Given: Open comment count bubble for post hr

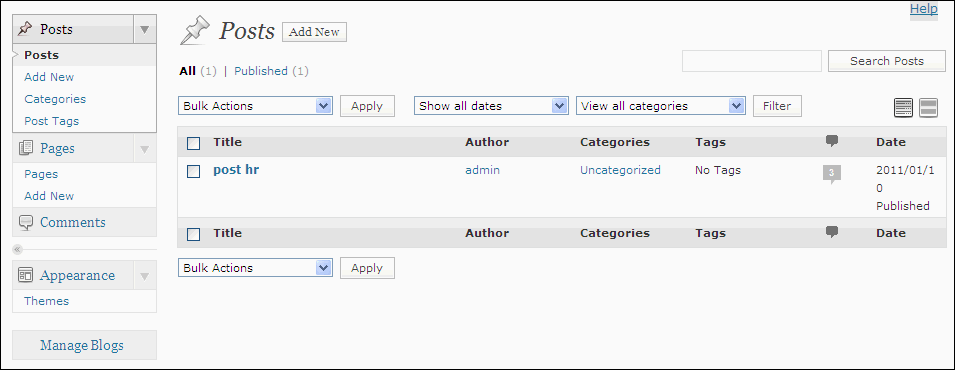Looking at the screenshot, I should click(831, 174).
